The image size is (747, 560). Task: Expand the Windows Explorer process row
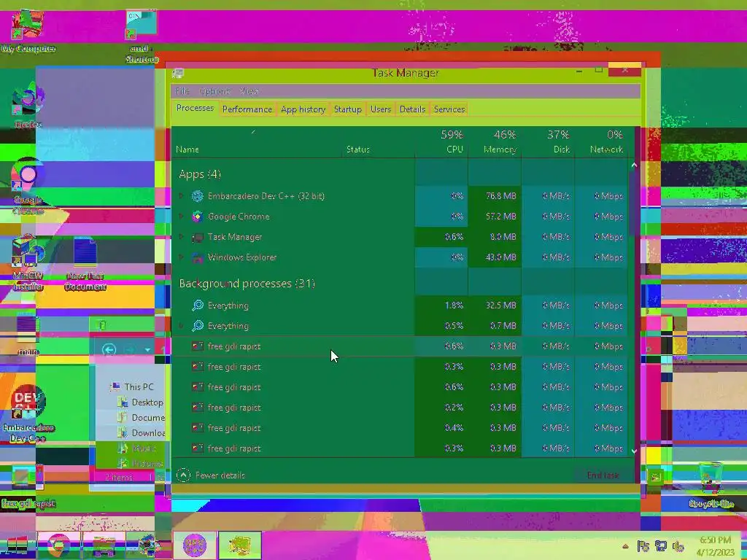point(181,257)
